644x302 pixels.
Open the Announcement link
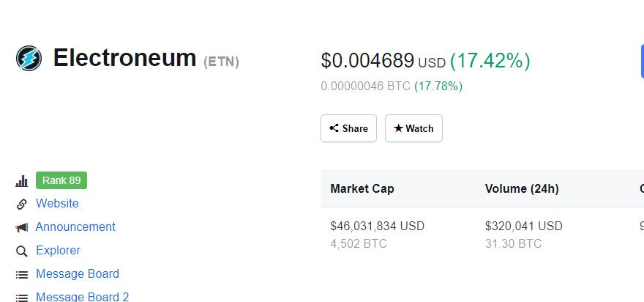click(x=75, y=227)
